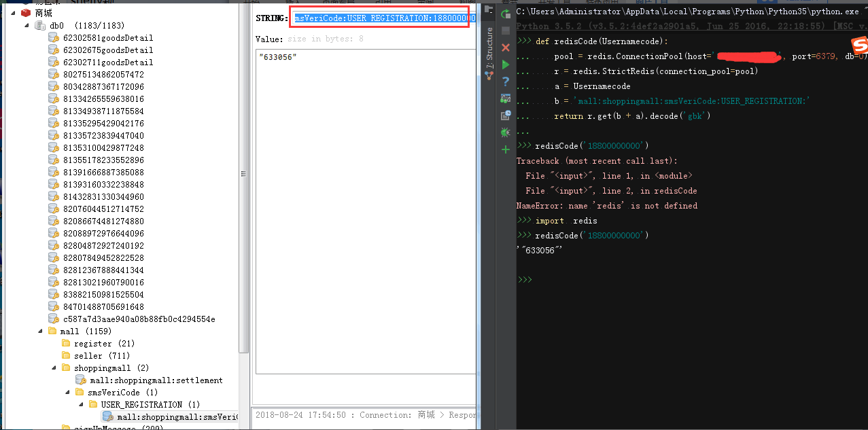Click File "<input>", line 1 traceback link
The image size is (868, 430).
pyautogui.click(x=609, y=176)
